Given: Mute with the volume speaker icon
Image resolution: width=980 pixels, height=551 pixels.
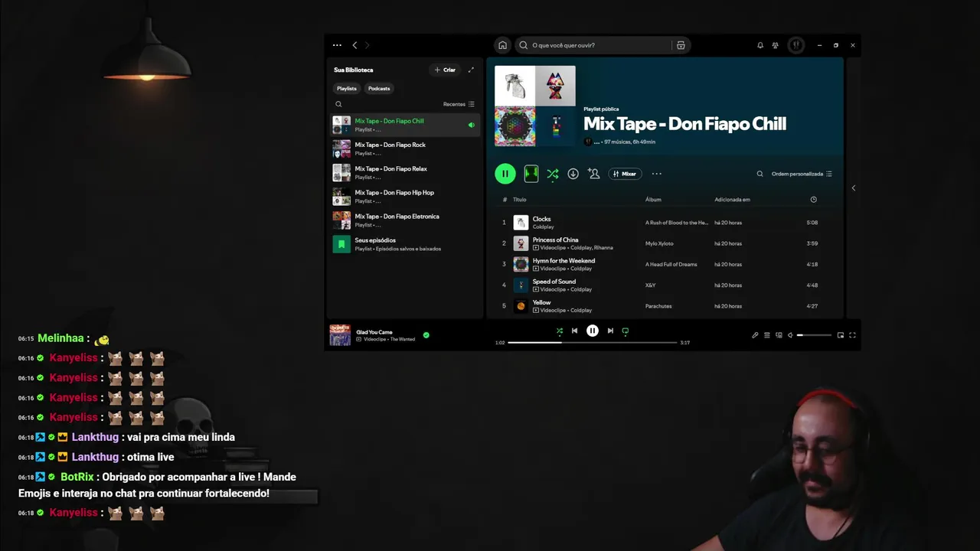Looking at the screenshot, I should tap(791, 335).
